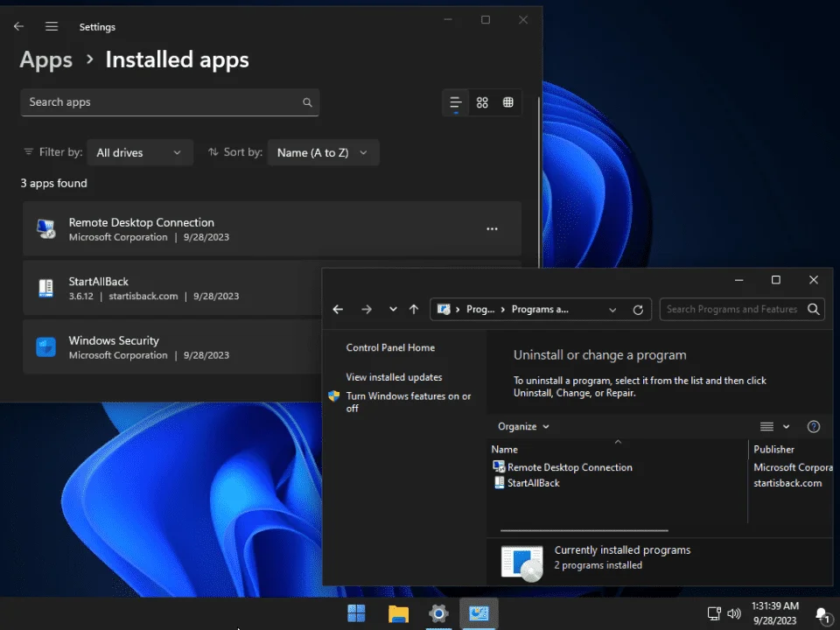Expand the view options dropdown arrow

tap(786, 426)
